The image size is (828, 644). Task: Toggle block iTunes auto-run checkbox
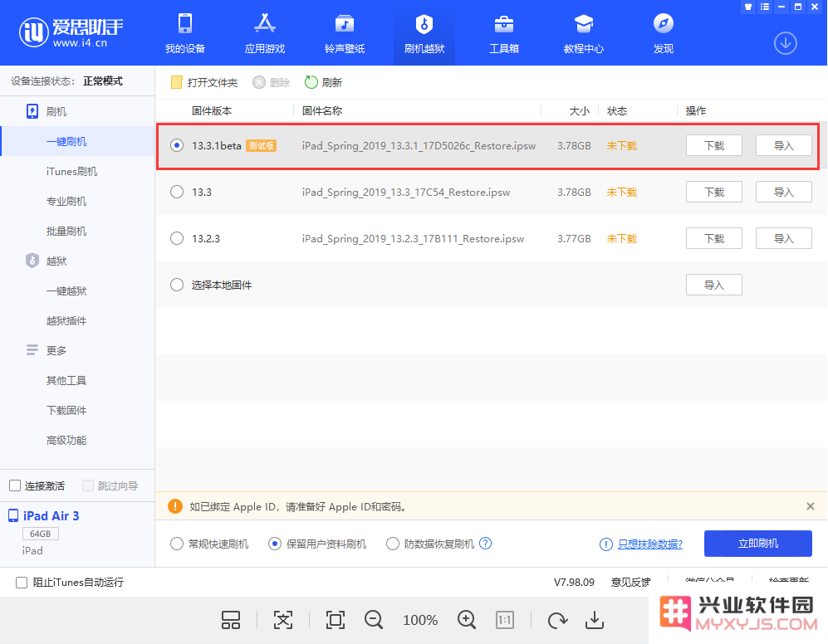click(x=22, y=583)
